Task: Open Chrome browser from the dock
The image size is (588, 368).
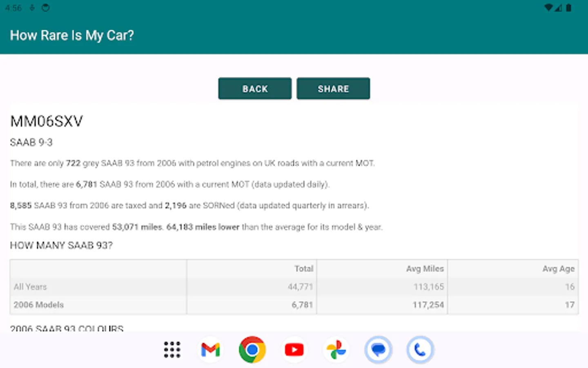Action: click(252, 350)
